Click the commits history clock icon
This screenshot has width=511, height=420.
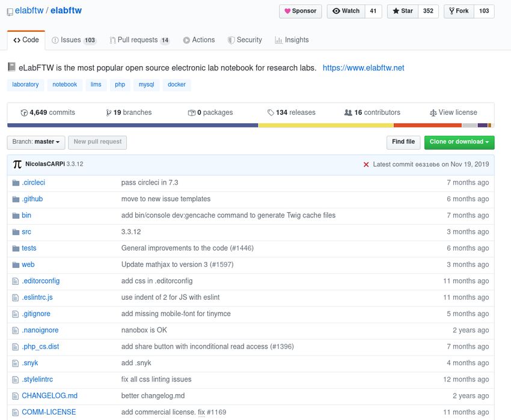(24, 113)
